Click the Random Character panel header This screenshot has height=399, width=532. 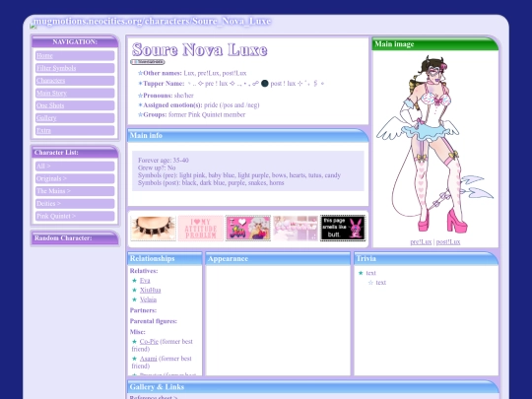[75, 238]
